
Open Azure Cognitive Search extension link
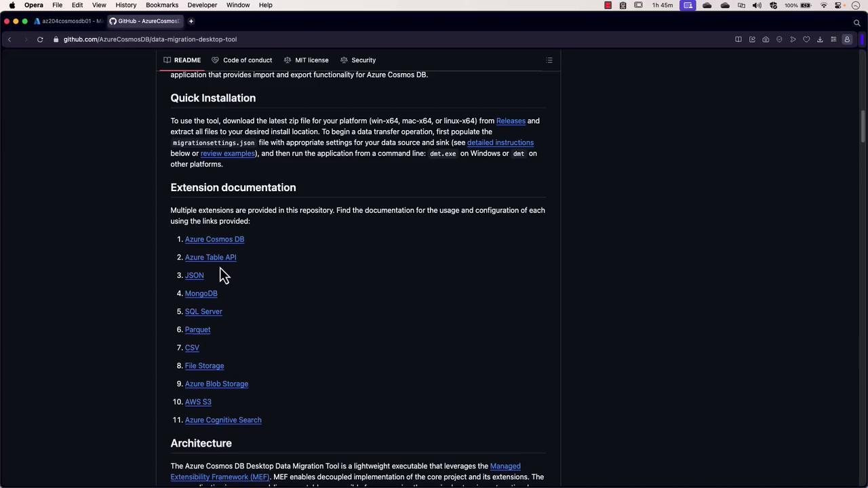223,420
